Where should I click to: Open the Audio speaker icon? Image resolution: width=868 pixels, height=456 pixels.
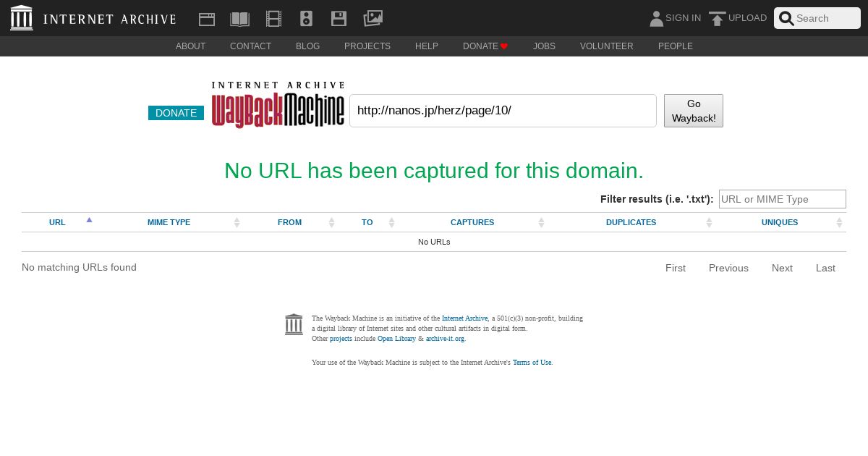pyautogui.click(x=306, y=19)
